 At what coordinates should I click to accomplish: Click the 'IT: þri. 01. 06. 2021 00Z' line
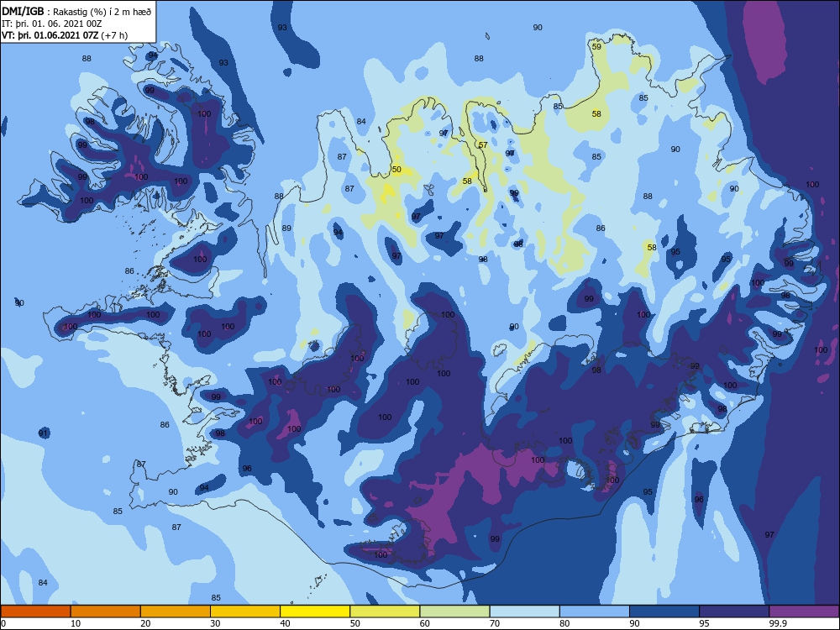(x=51, y=24)
